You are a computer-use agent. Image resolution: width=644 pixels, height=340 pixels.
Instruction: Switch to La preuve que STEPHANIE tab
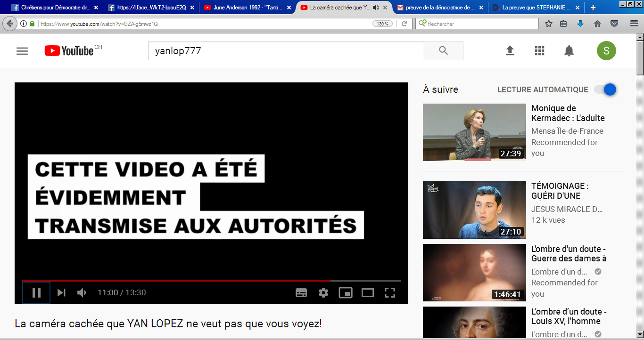(x=536, y=8)
